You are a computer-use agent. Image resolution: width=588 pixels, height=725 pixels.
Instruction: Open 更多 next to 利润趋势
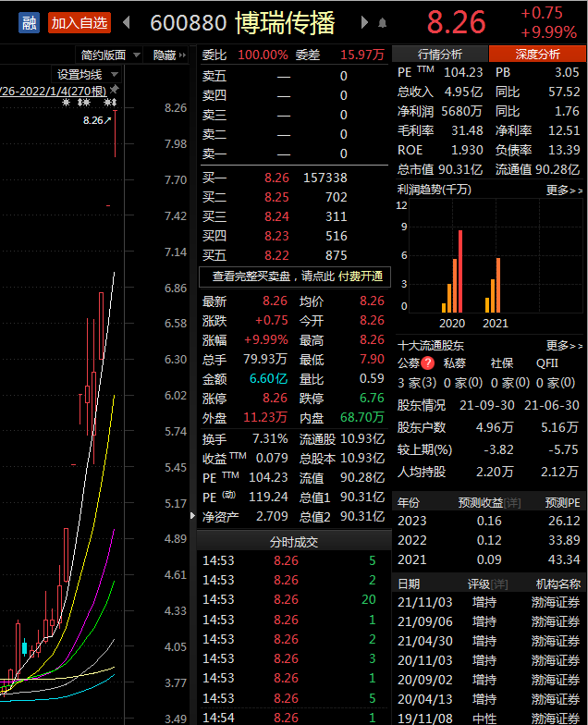point(564,190)
